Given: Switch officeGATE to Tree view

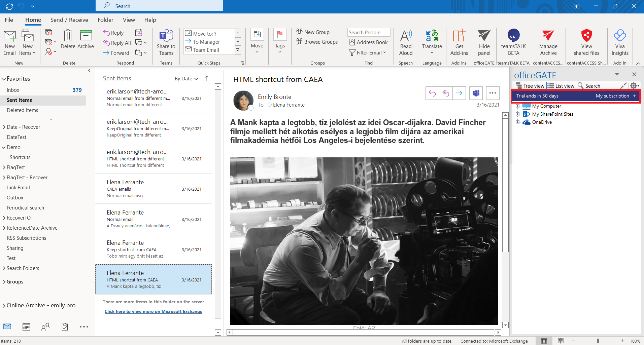Looking at the screenshot, I should [530, 86].
